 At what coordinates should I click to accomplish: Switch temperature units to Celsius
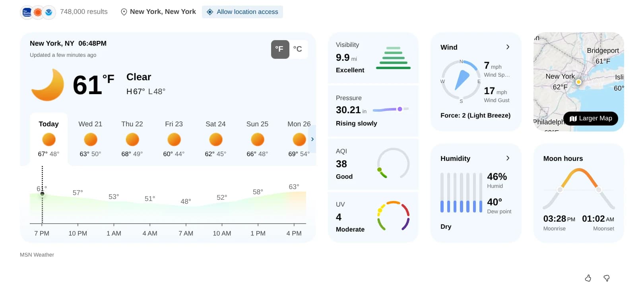coord(298,49)
